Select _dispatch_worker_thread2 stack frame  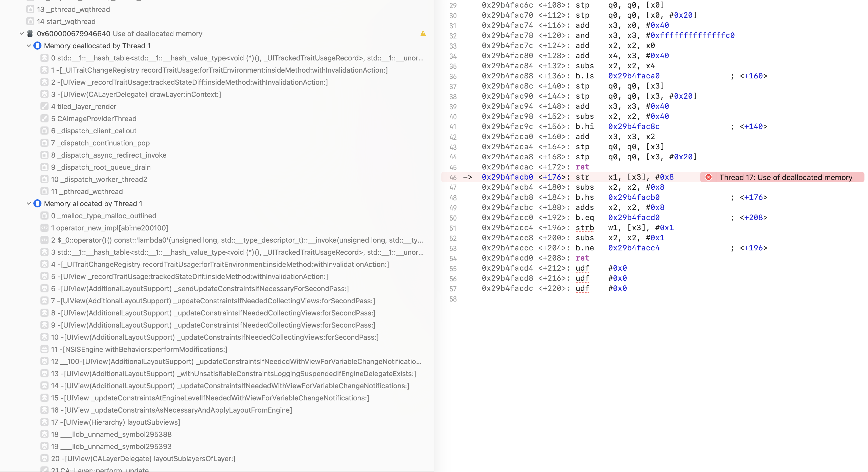99,179
